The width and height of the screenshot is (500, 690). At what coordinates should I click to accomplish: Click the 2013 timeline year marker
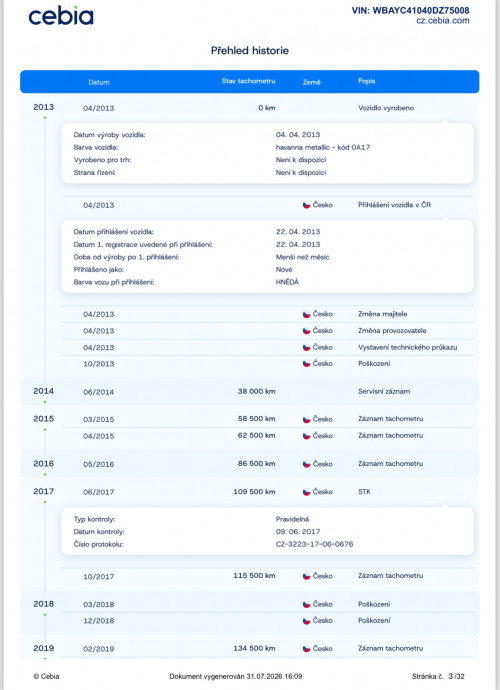[44, 107]
